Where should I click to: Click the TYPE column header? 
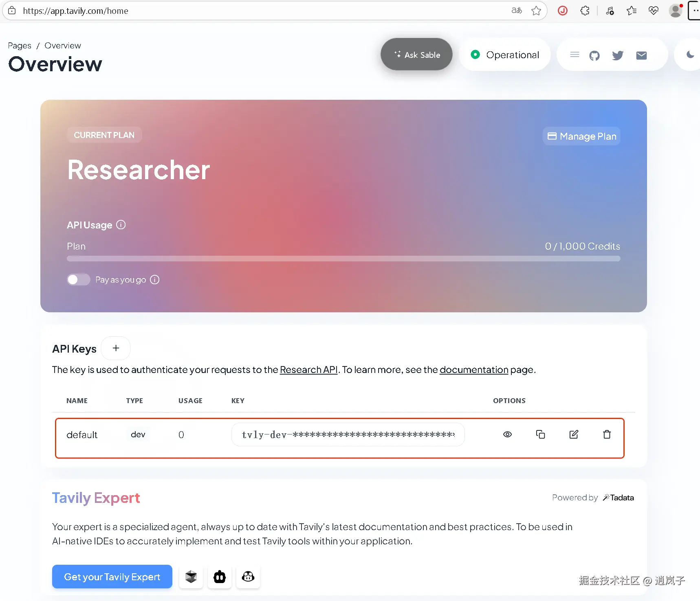point(134,401)
